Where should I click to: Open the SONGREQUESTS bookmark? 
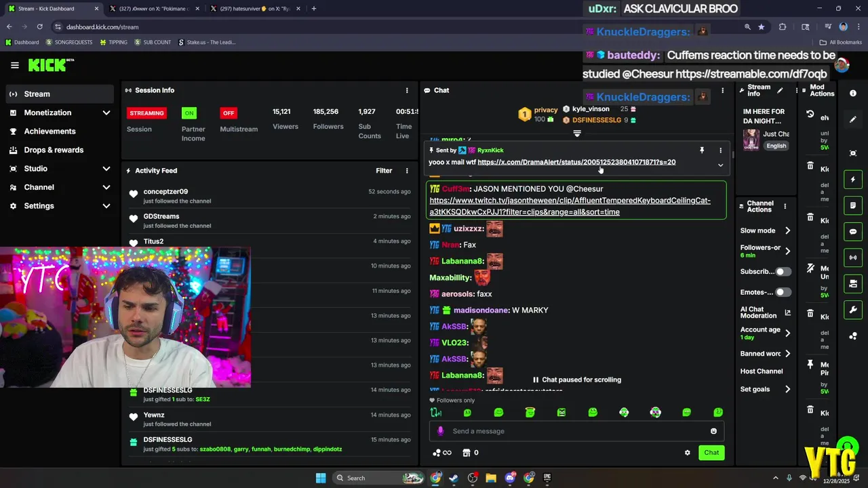(69, 42)
